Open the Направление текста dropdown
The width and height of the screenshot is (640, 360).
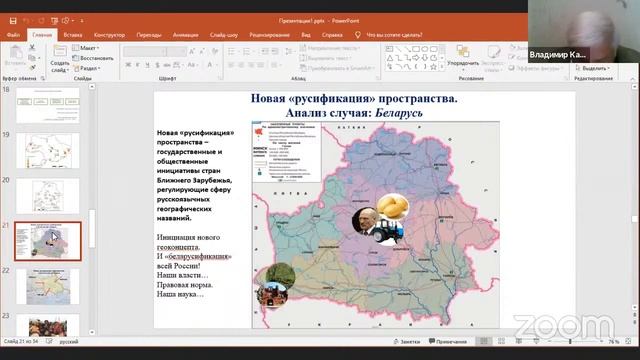[330, 48]
